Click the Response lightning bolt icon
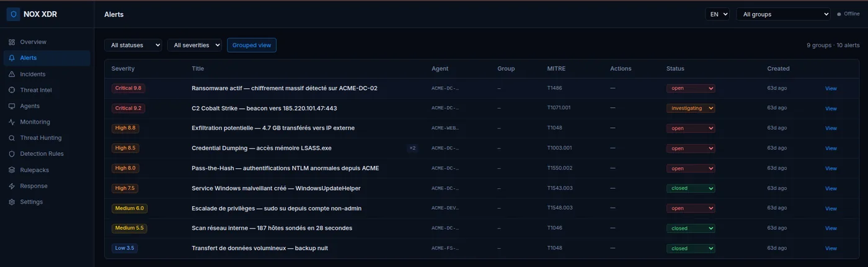 (x=12, y=186)
